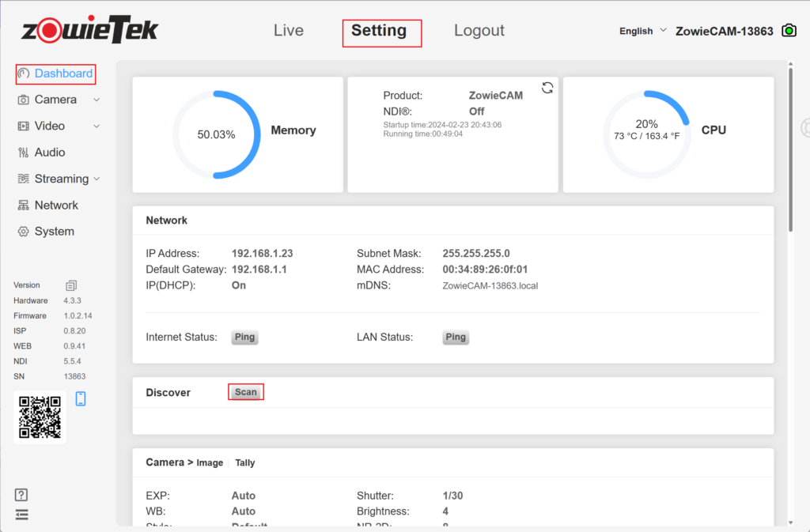Click the Scan button under Discover

click(245, 391)
